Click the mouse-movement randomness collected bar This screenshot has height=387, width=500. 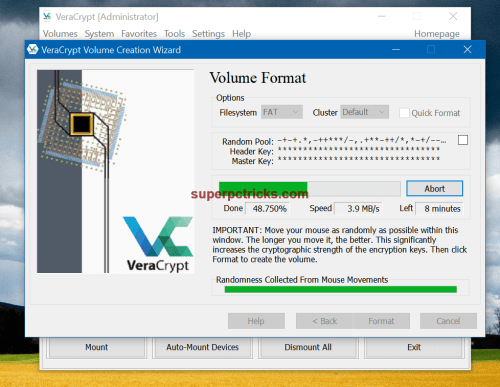point(341,289)
